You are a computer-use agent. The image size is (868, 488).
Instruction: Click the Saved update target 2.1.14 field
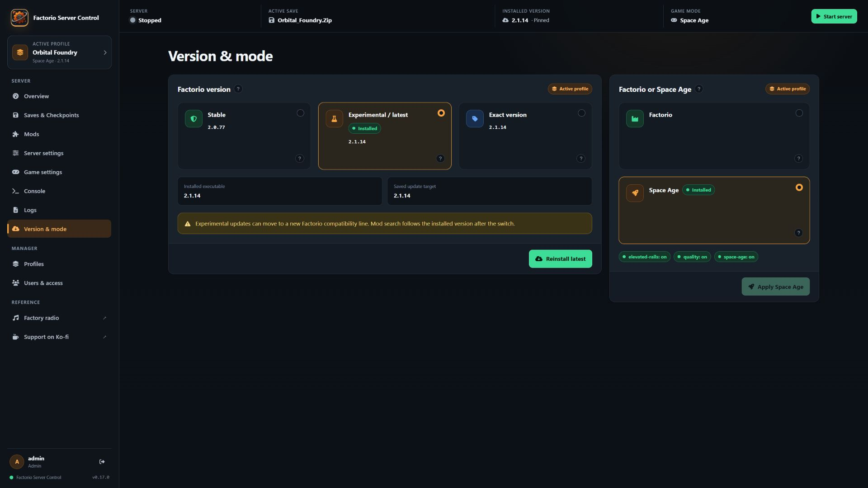(x=490, y=191)
